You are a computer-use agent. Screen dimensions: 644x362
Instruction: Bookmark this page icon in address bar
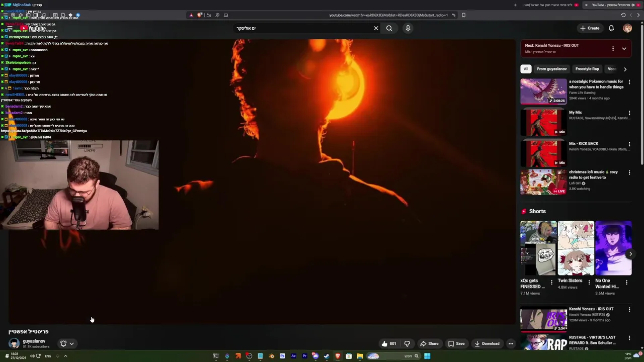point(463,15)
